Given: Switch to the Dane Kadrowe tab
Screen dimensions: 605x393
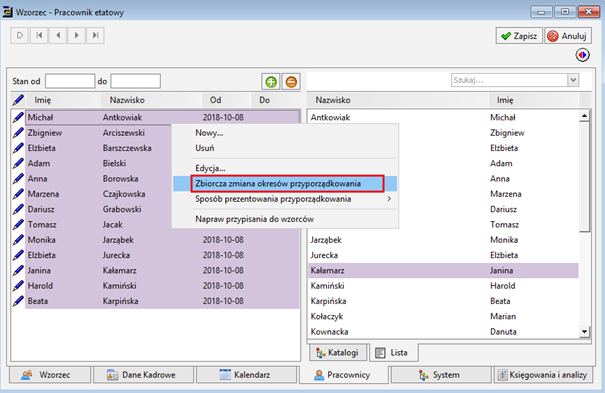Looking at the screenshot, I should pyautogui.click(x=143, y=375).
